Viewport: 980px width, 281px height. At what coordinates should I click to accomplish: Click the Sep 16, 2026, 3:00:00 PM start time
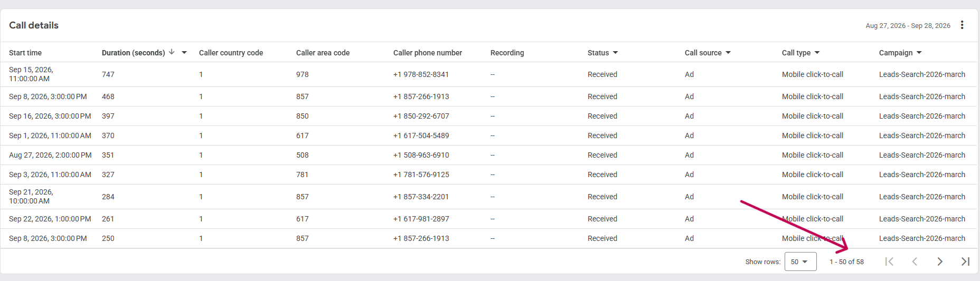point(50,116)
